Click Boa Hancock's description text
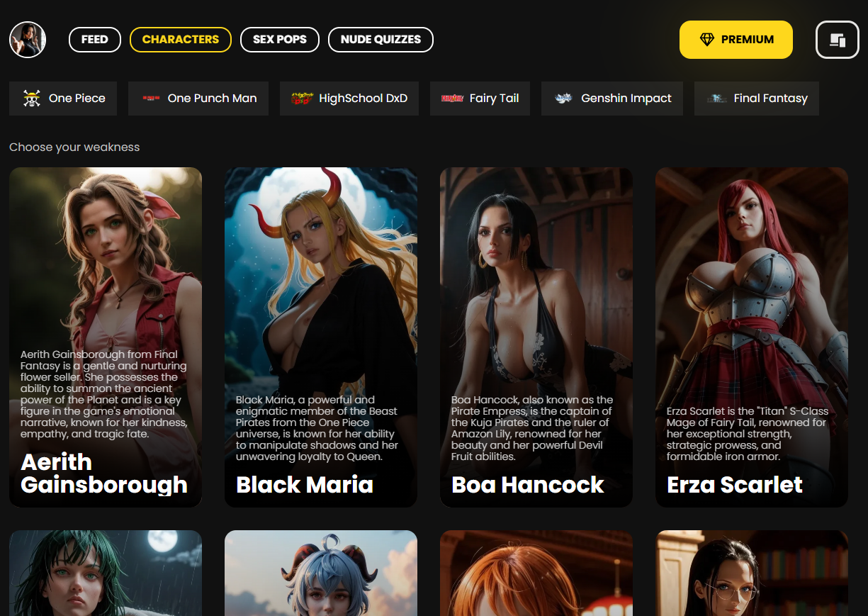 (532, 428)
